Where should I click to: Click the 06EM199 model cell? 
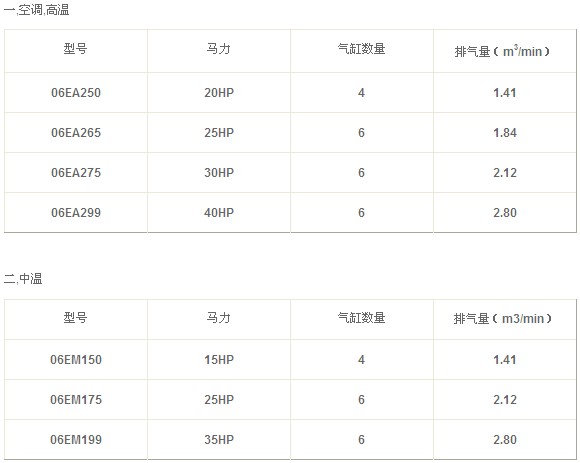76,439
